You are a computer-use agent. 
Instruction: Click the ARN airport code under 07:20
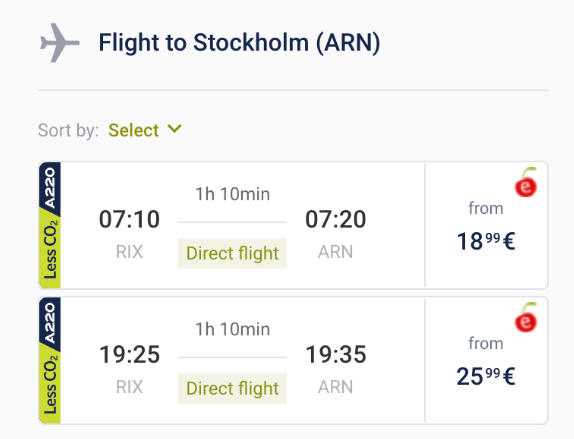click(x=335, y=252)
